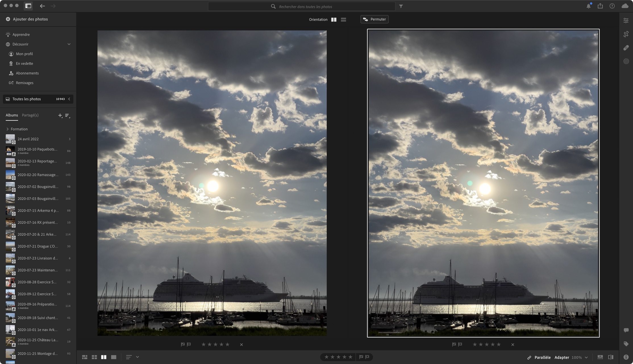Flag the left photo as rejected
Viewport: 633px width, 364px height.
click(x=189, y=344)
